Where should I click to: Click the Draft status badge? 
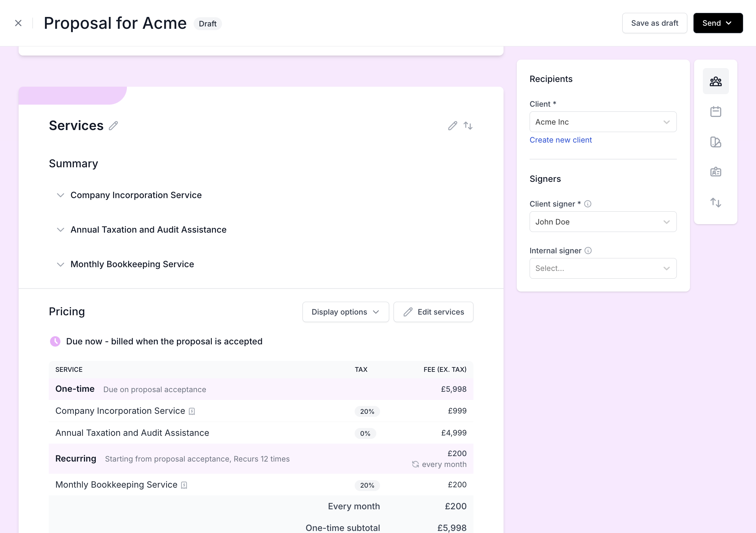[207, 24]
